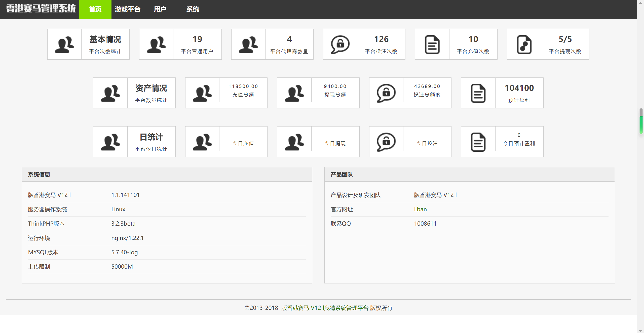
Task: Click the scrollbar down arrow
Action: click(641, 330)
